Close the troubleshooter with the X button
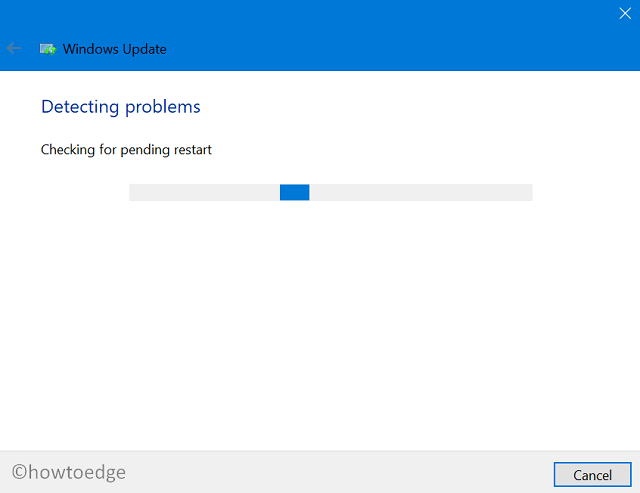This screenshot has width=640, height=493. pyautogui.click(x=625, y=13)
